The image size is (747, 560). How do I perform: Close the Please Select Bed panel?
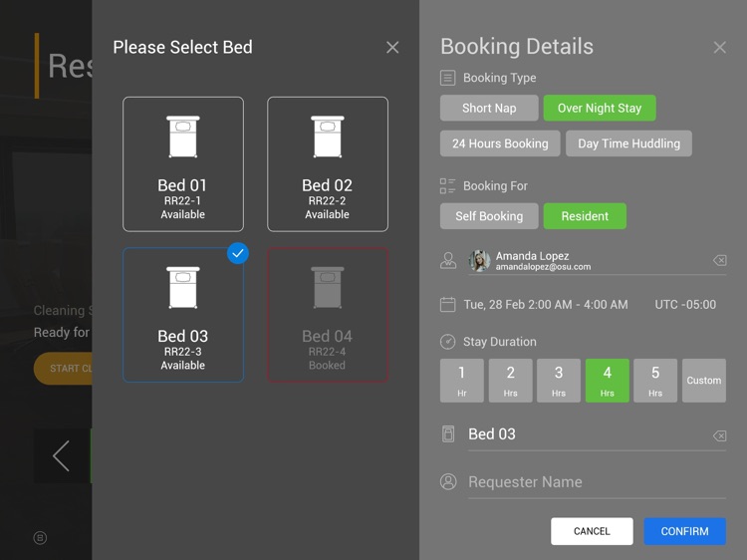(x=392, y=47)
